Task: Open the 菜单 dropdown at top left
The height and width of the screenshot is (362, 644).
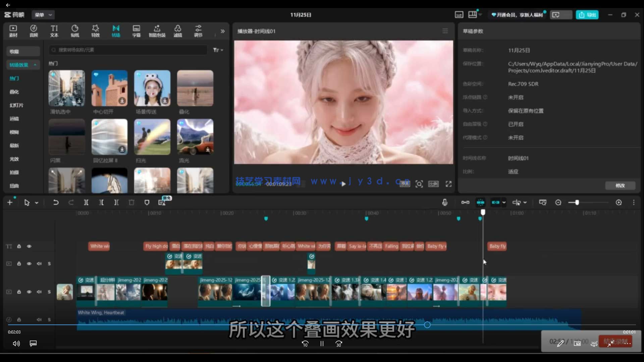Action: click(43, 15)
